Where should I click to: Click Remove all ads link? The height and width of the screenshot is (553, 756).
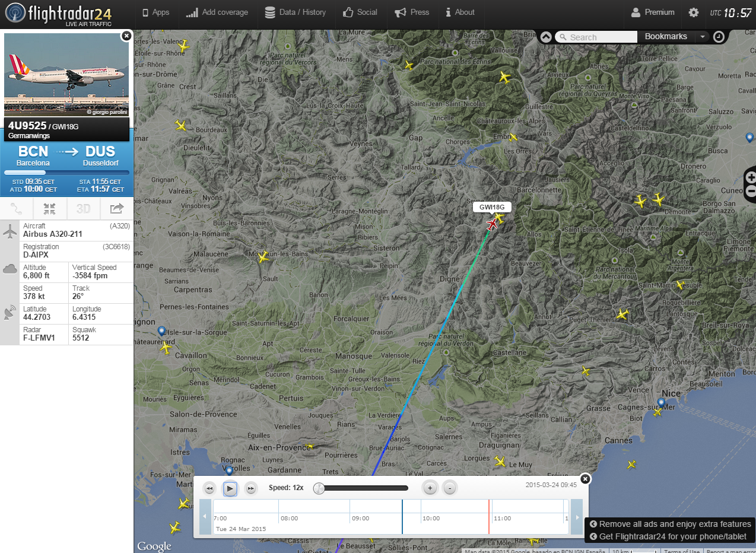coord(670,524)
